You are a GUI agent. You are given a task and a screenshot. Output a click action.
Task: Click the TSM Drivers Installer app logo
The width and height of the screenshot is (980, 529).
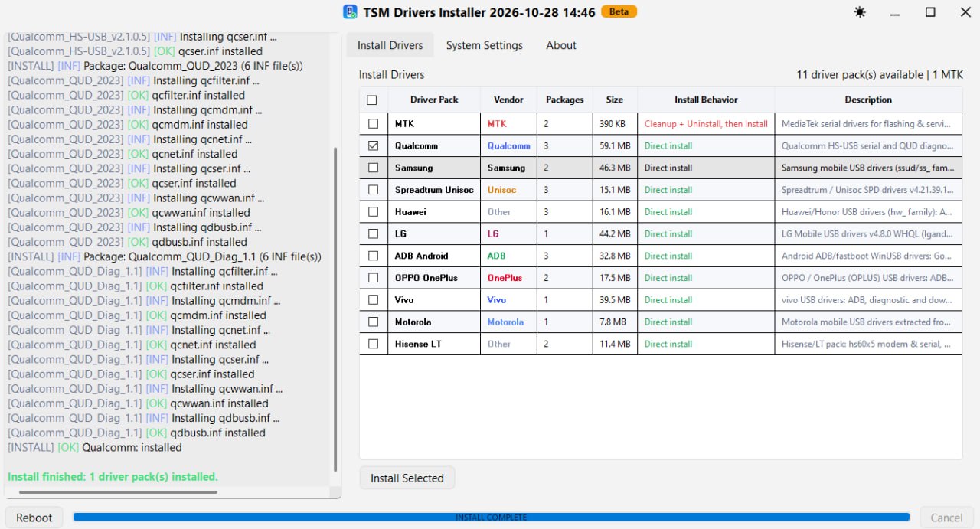(350, 12)
